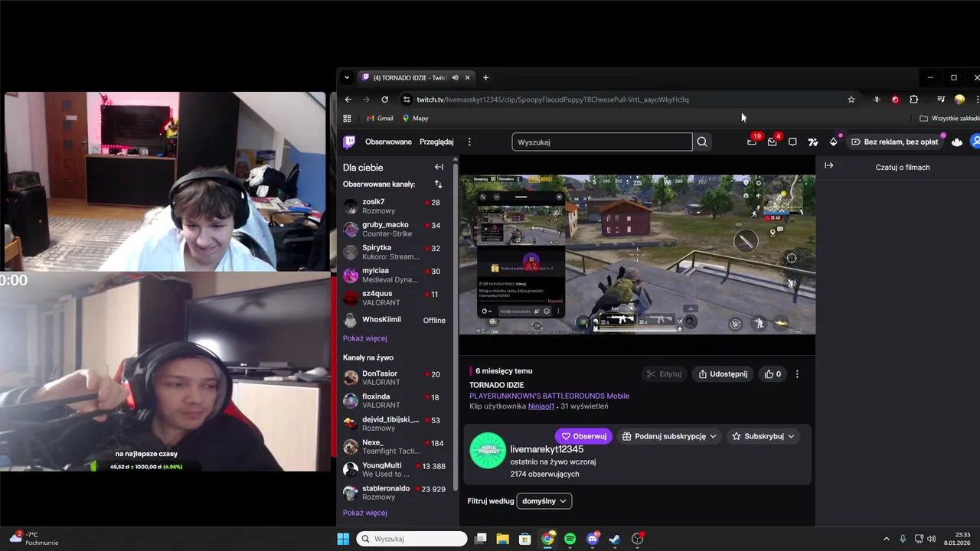This screenshot has height=551, width=980.
Task: Open Twitch notifications inbox with 19 badge
Action: [x=753, y=142]
